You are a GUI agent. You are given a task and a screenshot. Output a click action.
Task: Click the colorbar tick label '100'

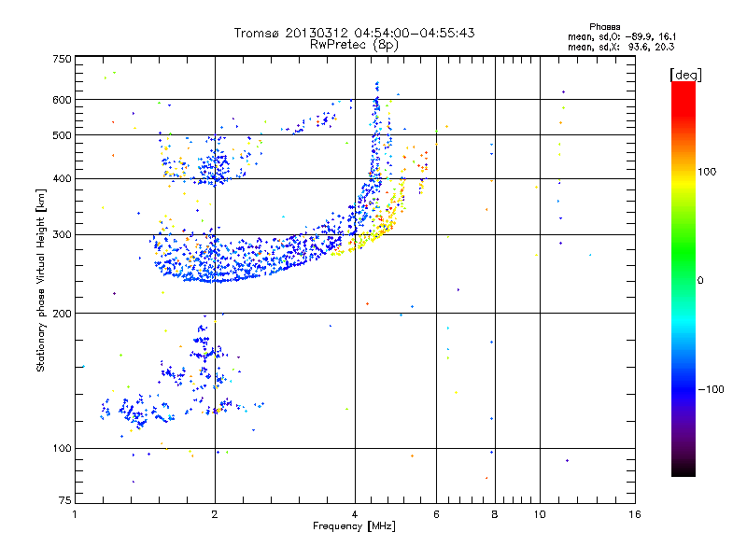point(707,172)
